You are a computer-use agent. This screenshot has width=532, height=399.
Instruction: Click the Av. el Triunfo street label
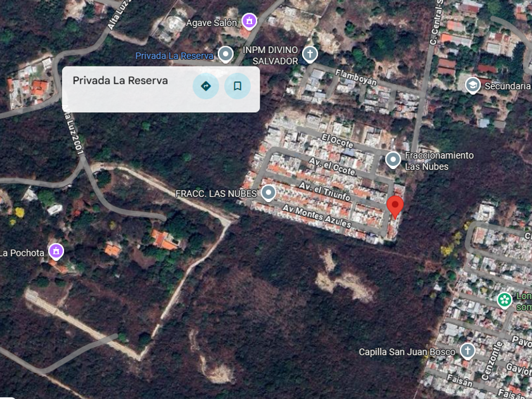324,192
